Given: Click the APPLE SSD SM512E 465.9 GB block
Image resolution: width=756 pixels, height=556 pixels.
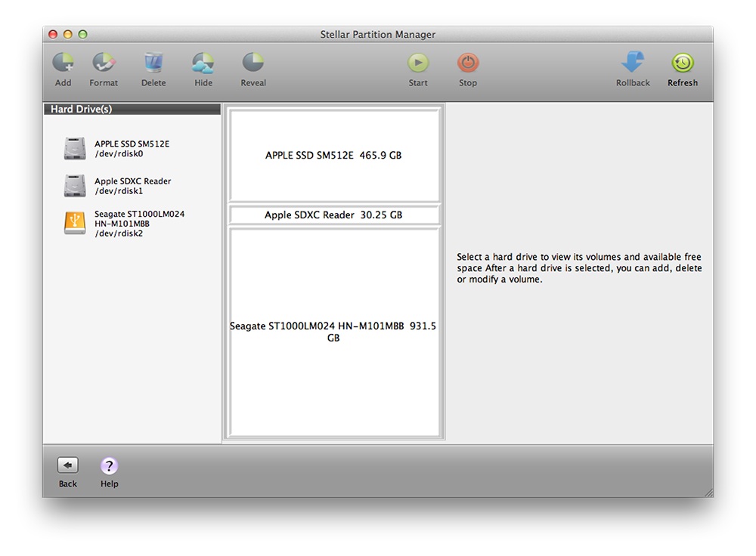Looking at the screenshot, I should (333, 155).
